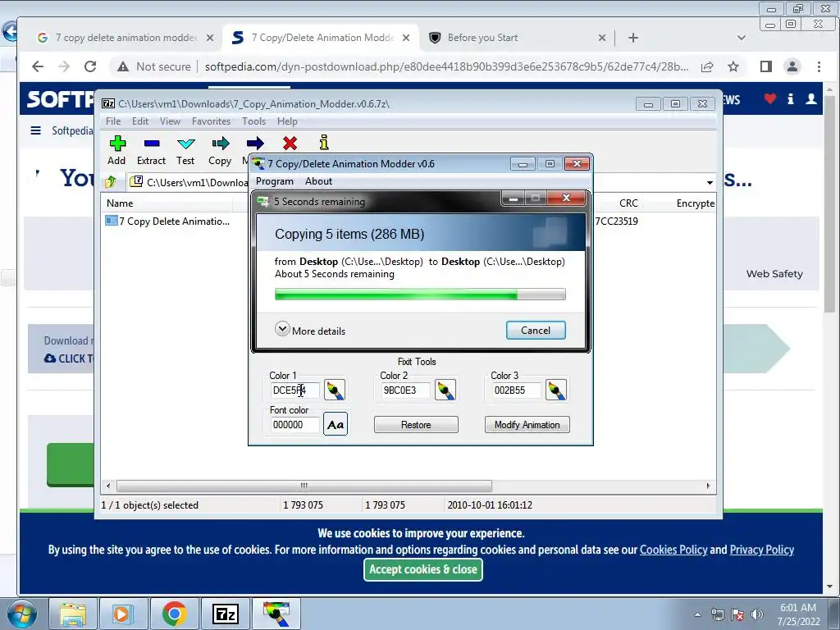Open the Privacy Policy link
Image resolution: width=840 pixels, height=630 pixels.
coord(762,550)
